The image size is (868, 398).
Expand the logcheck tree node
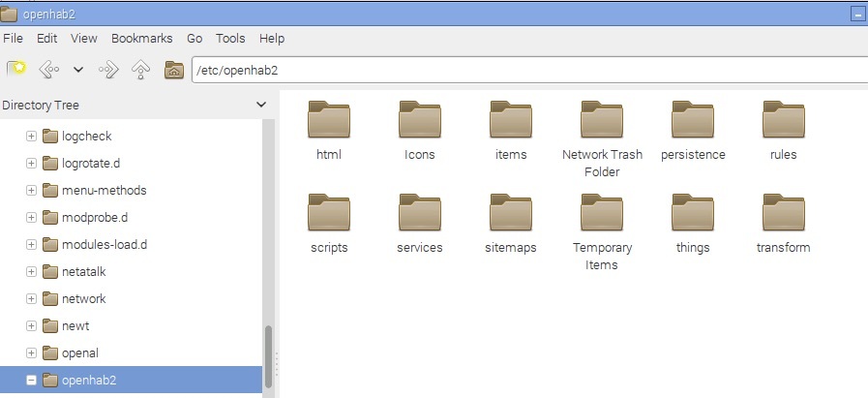[x=32, y=136]
